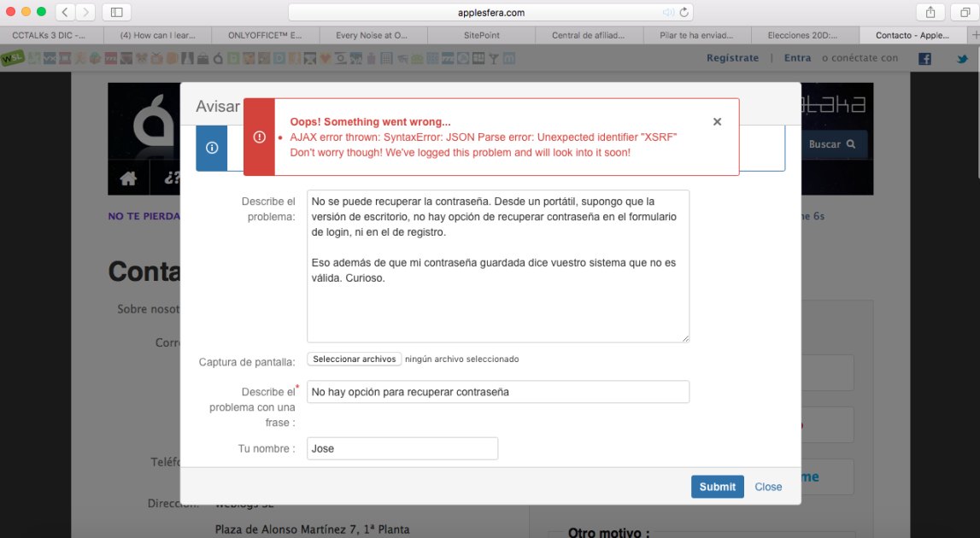The width and height of the screenshot is (980, 538).
Task: Submit the problem report form
Action: (717, 486)
